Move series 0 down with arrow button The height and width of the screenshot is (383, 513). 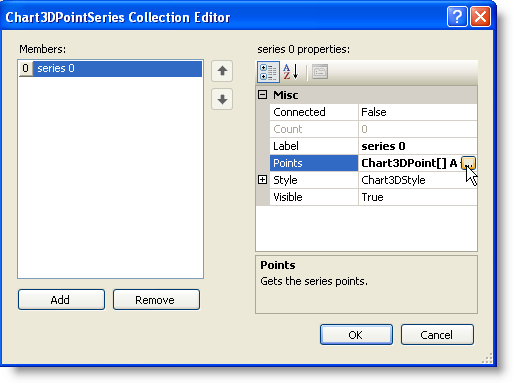222,99
